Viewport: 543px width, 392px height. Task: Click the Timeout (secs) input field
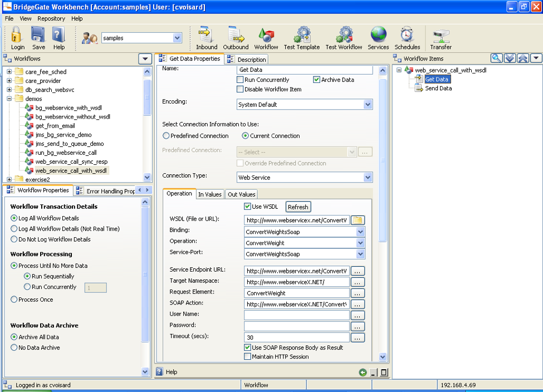[296, 337]
